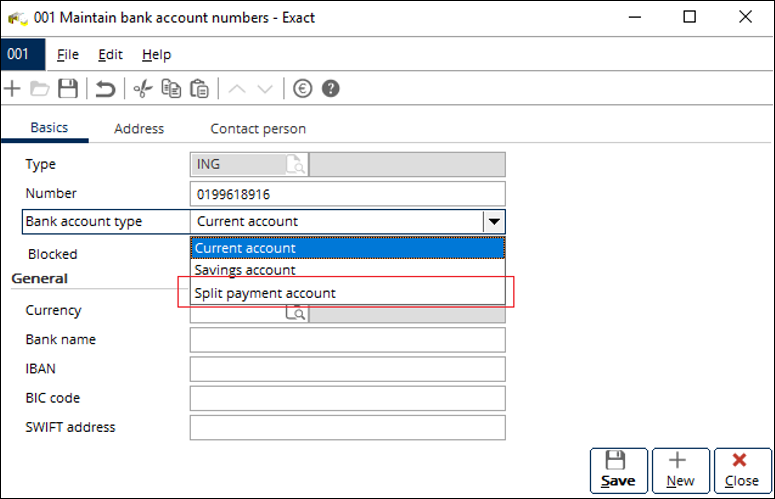This screenshot has height=499, width=775.
Task: Switch to the Address tab
Action: [139, 129]
